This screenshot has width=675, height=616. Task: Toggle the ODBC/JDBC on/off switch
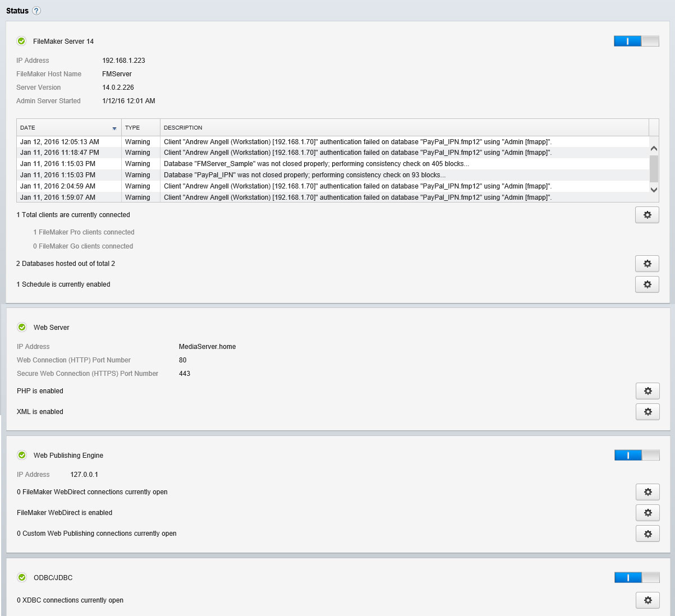point(637,577)
